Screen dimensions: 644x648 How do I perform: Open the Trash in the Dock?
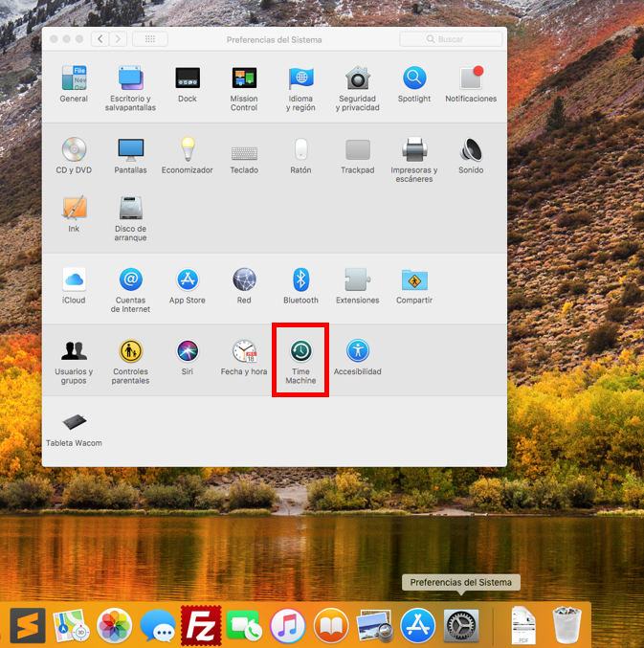pos(568,626)
